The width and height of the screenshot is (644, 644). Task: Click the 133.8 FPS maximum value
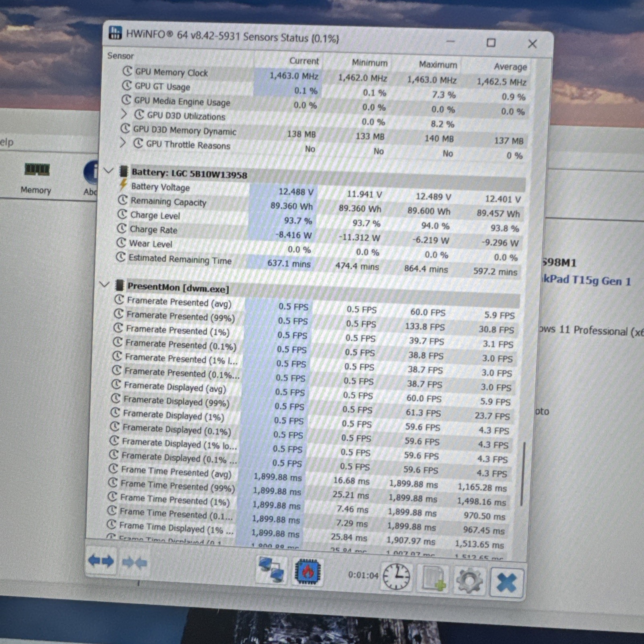[425, 326]
